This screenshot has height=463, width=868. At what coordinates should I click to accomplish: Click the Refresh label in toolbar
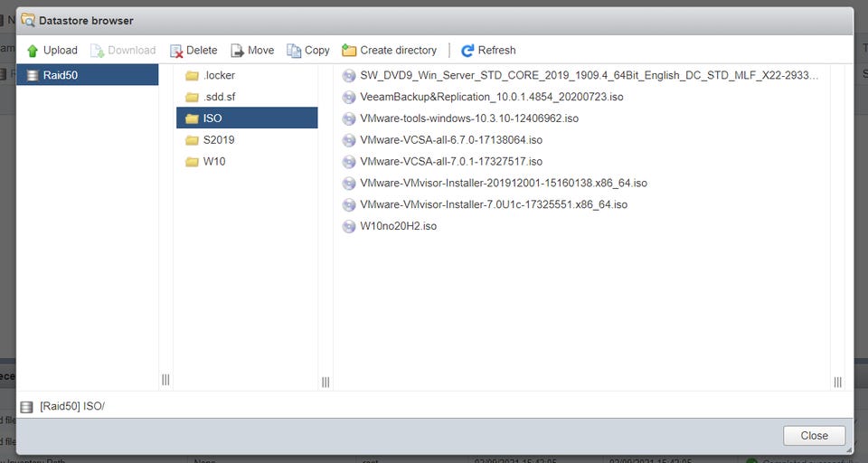point(496,51)
